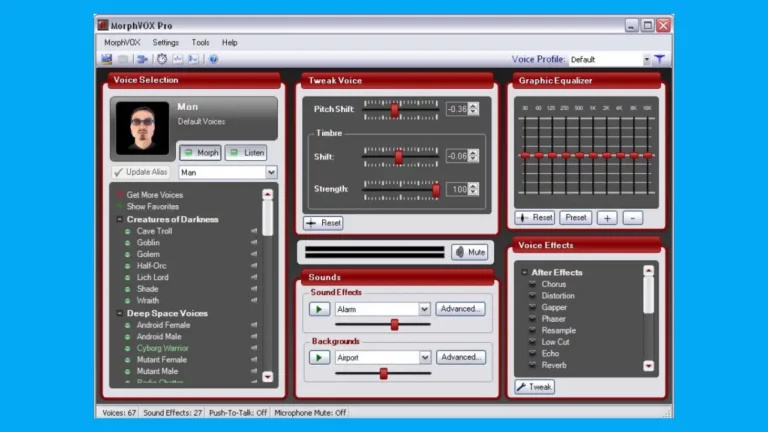Screen dimensions: 768x432
Task: Click the stopwatch icon in the toolbar
Action: click(x=162, y=59)
